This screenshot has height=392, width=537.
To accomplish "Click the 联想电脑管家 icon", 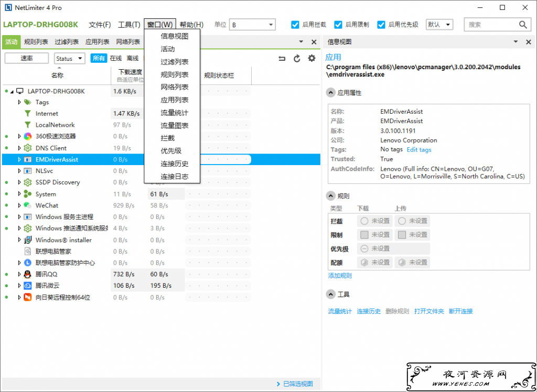I will 28,252.
